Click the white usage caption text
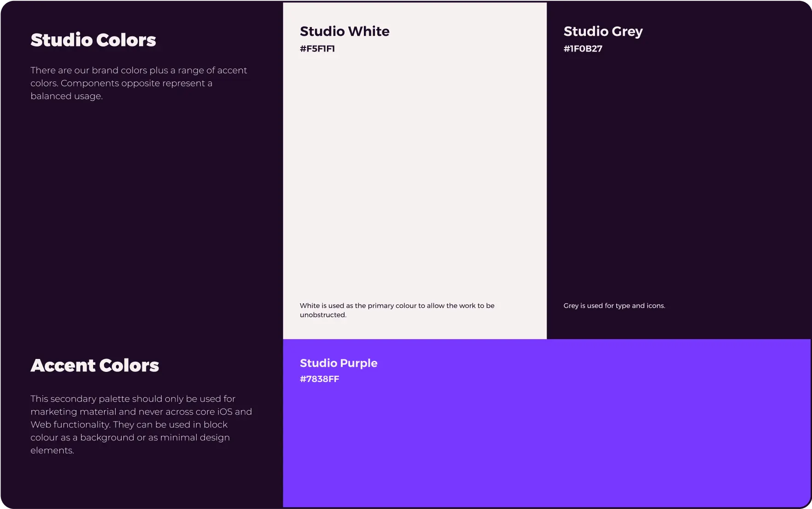The width and height of the screenshot is (812, 509). click(397, 310)
